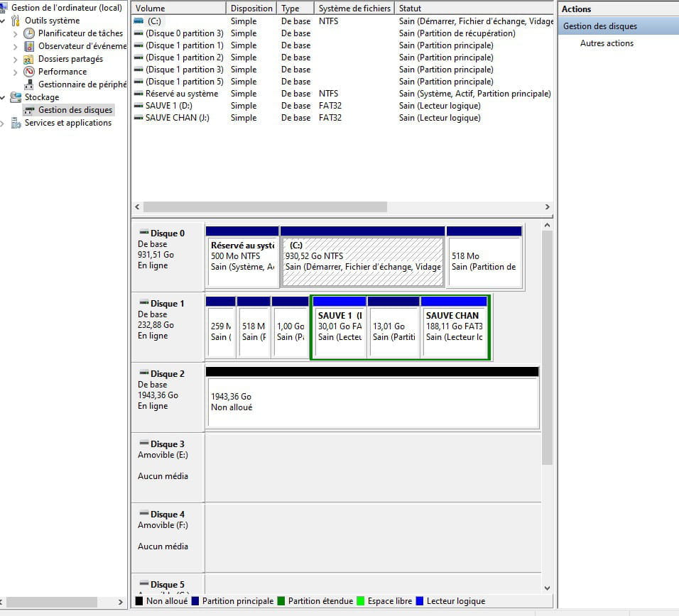Click the Outils système tools icon
The height and width of the screenshot is (616, 679).
point(16,21)
